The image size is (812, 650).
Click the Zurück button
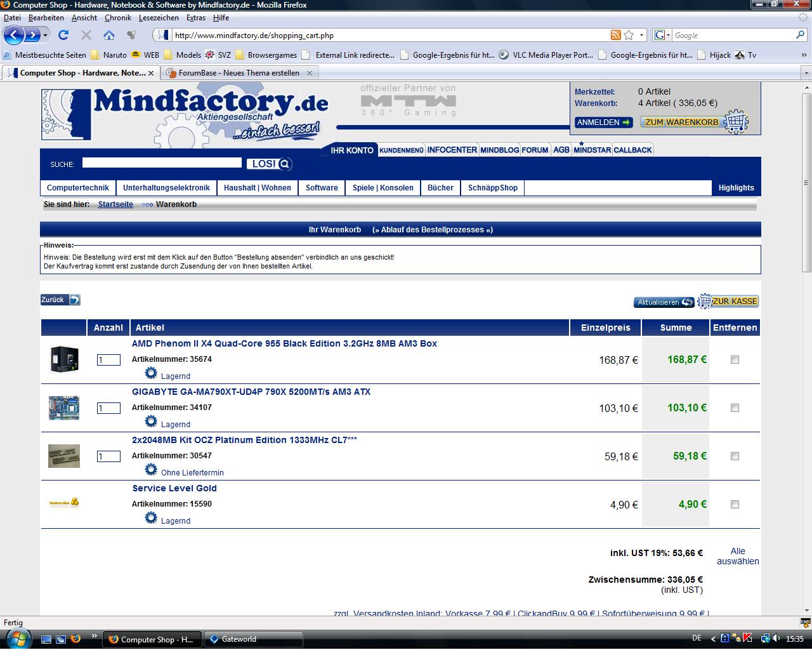pyautogui.click(x=60, y=300)
